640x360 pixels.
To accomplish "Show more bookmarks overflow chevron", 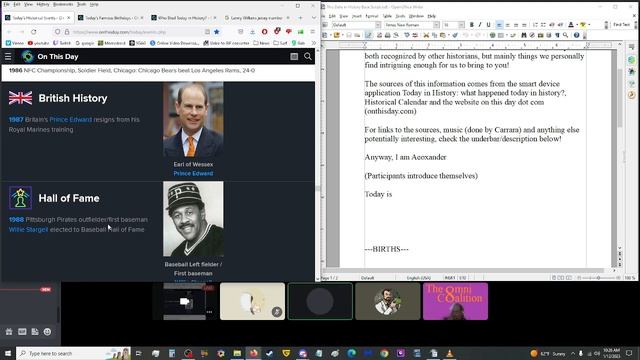I will coord(313,43).
